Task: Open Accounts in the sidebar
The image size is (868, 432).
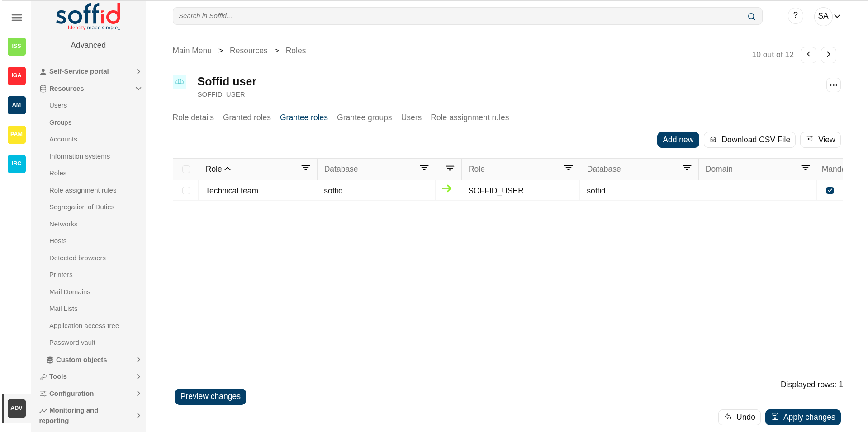Action: tap(63, 139)
